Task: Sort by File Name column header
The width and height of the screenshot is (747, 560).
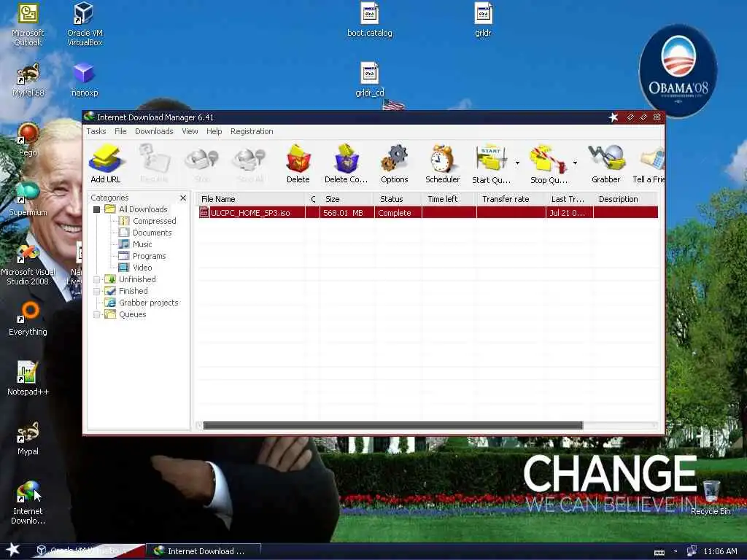Action: (x=251, y=199)
